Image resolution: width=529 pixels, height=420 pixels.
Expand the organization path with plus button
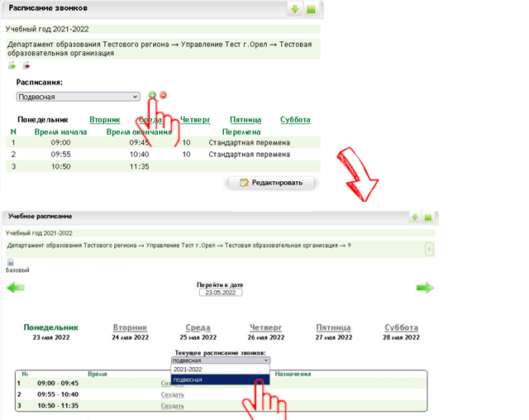pos(429,249)
